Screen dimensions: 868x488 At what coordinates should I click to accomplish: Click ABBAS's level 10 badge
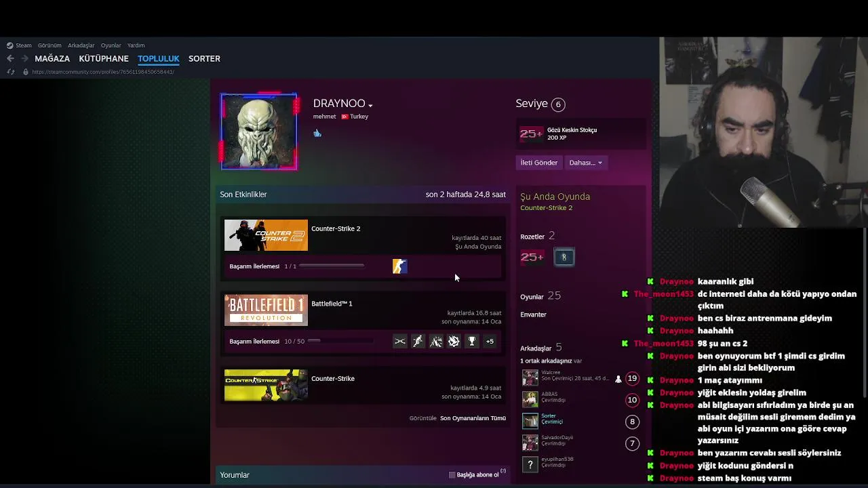pyautogui.click(x=632, y=400)
